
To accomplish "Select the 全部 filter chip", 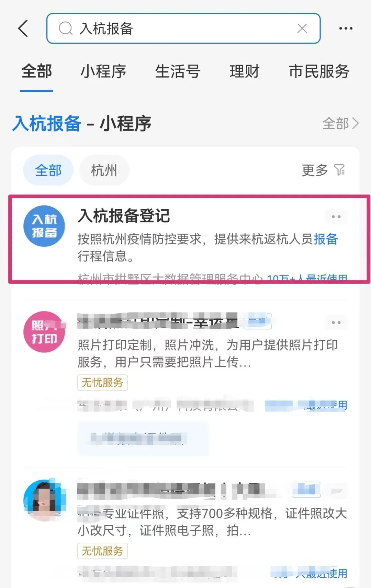I will click(48, 170).
